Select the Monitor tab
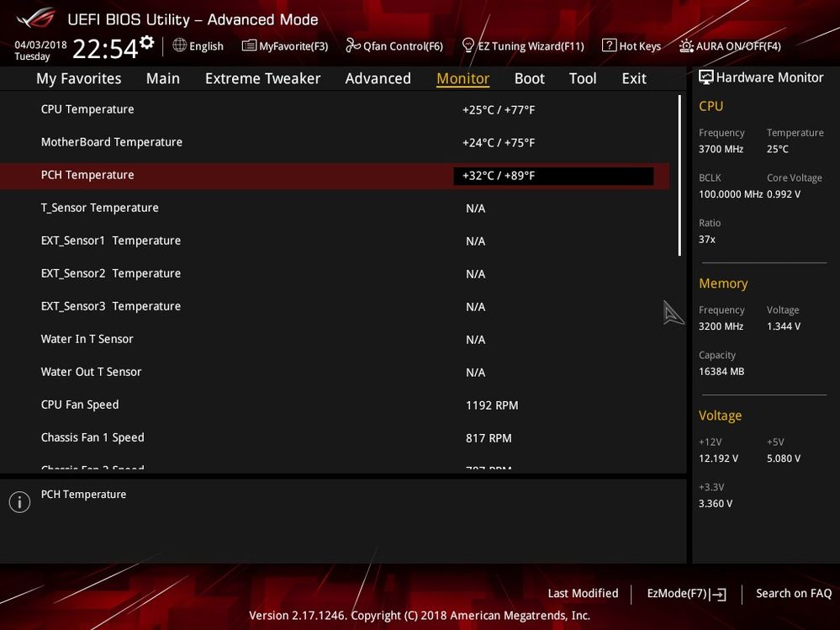This screenshot has height=630, width=840. [462, 79]
